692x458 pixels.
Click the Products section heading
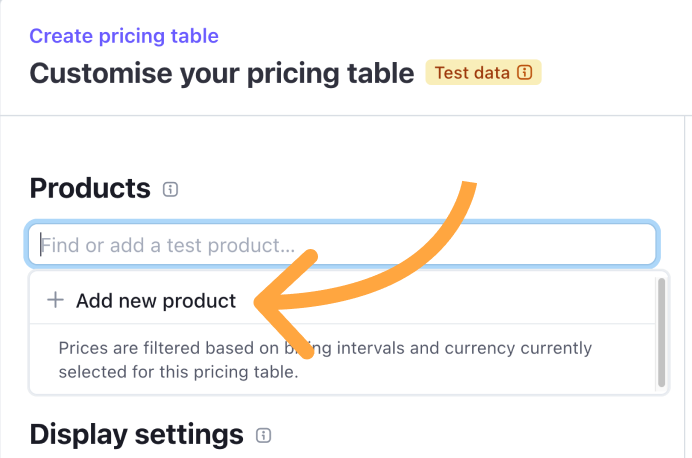(90, 188)
